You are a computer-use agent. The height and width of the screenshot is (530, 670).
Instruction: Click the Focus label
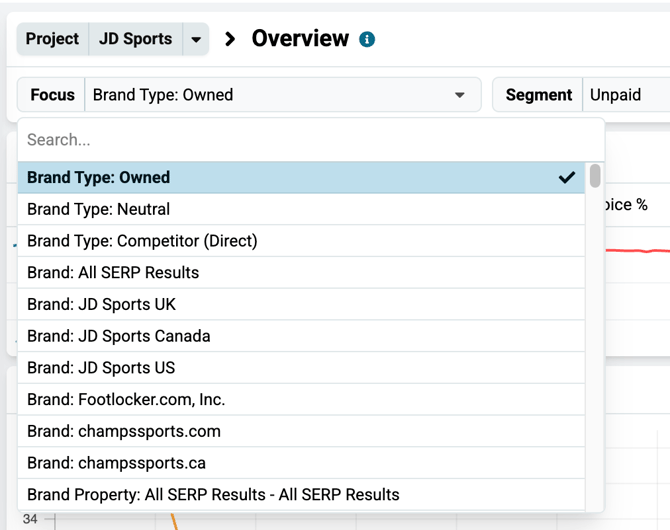tap(52, 95)
